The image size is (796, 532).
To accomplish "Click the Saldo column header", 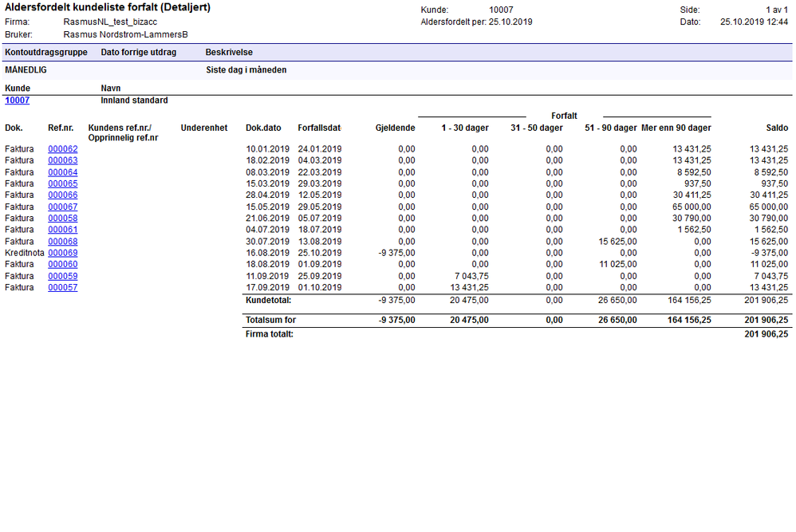I will 777,128.
